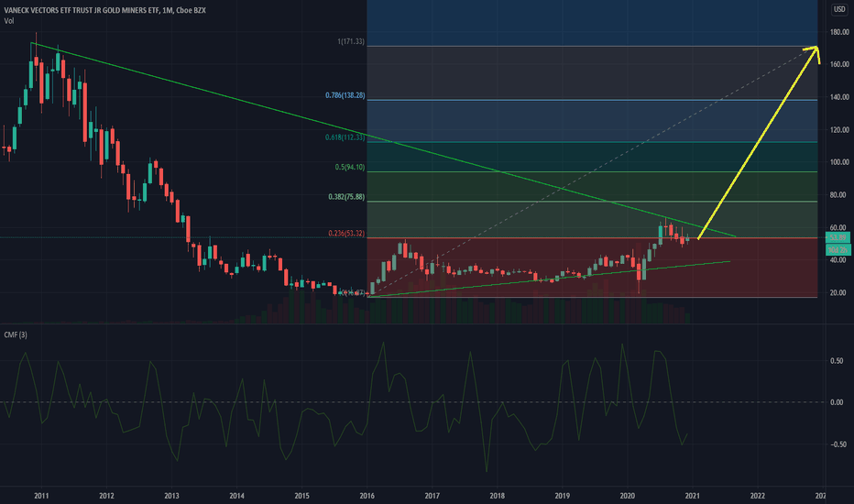Click the 2011 time axis label
The width and height of the screenshot is (854, 504).
(41, 496)
